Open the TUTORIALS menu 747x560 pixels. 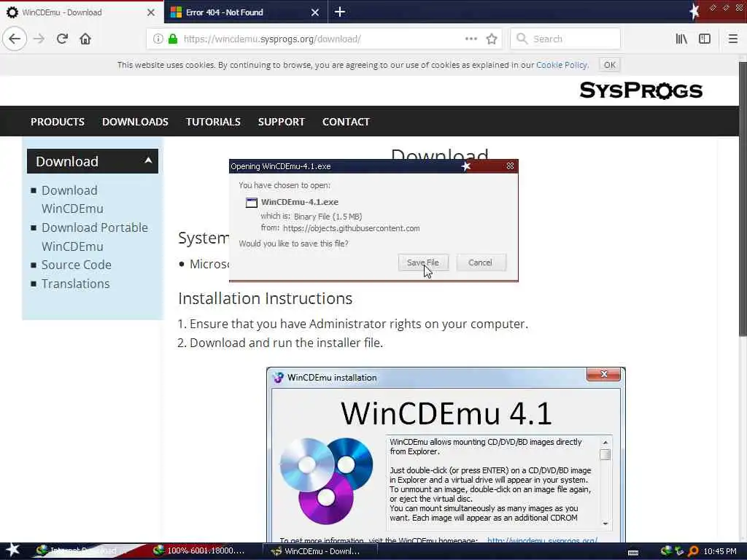[214, 122]
